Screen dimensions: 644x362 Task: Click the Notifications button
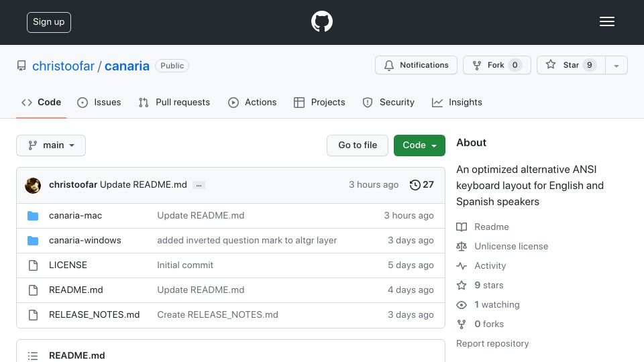tap(416, 65)
